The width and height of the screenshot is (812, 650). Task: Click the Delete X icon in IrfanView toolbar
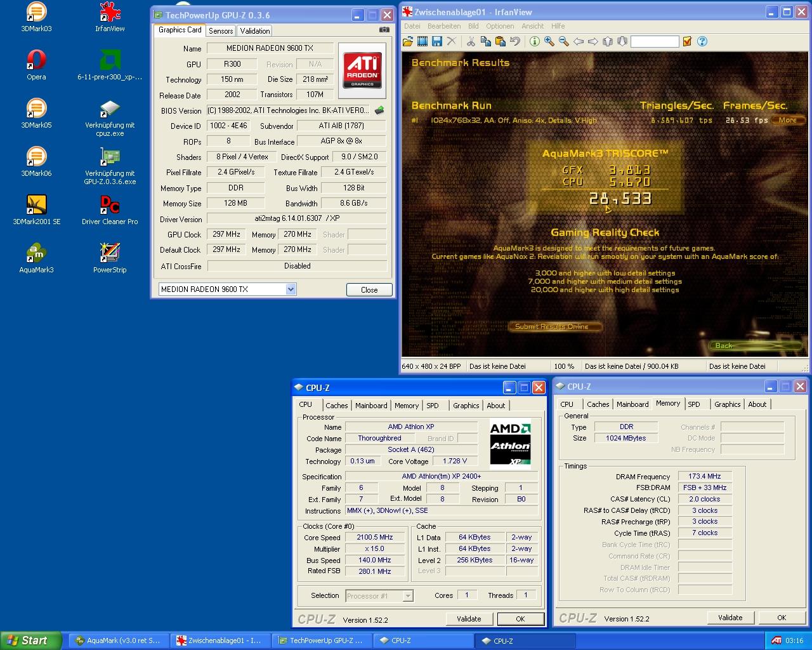click(452, 41)
